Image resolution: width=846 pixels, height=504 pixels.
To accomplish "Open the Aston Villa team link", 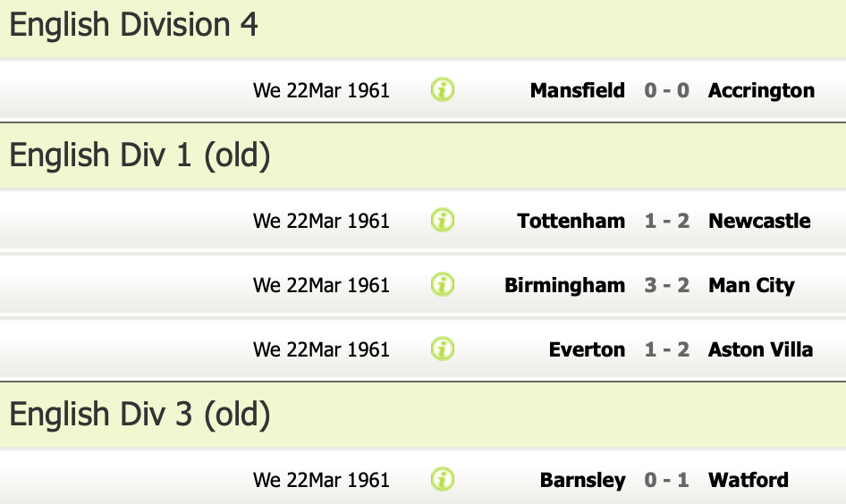I will click(x=760, y=349).
